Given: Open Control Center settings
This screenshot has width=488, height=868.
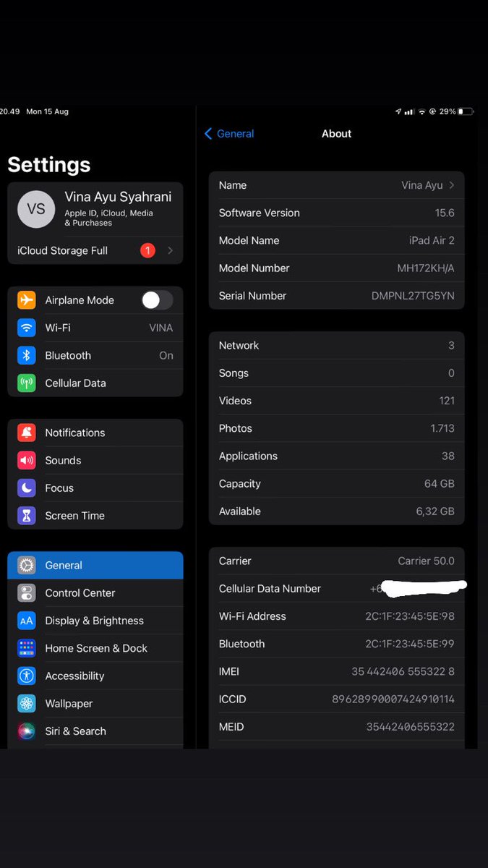Looking at the screenshot, I should [95, 593].
